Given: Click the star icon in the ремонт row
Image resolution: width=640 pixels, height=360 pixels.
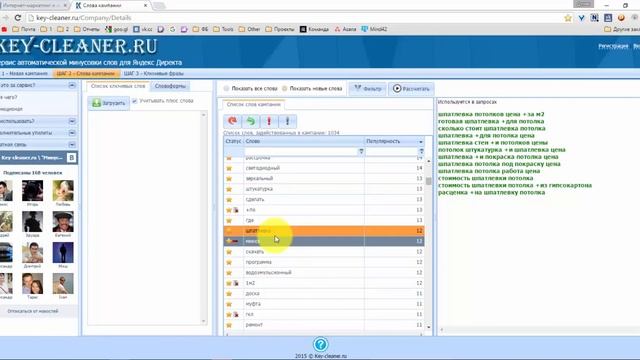Looking at the screenshot, I should [x=229, y=325].
